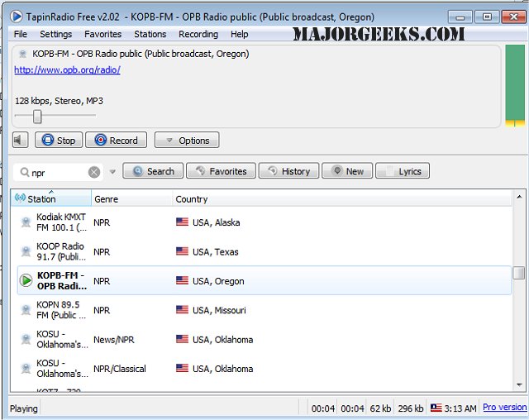The image size is (529, 420).
Task: Clear the npr search text
Action: (x=94, y=172)
